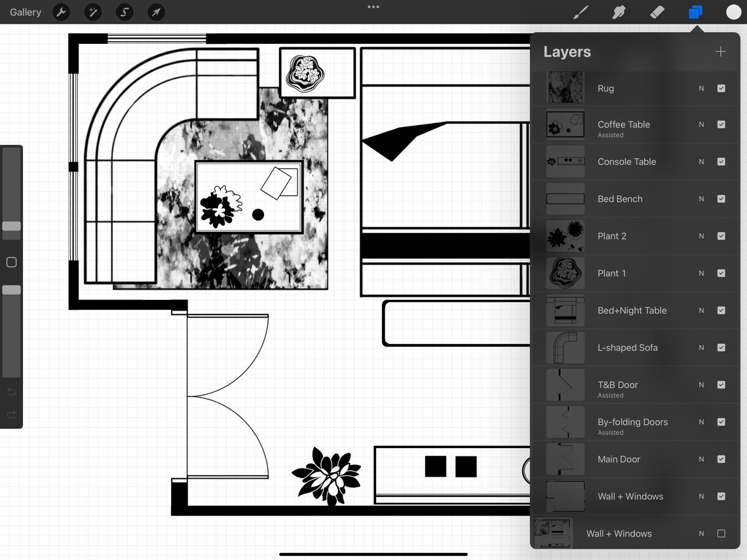Viewport: 747px width, 560px height.
Task: Tap the three-dot canvas options menu
Action: 373,7
